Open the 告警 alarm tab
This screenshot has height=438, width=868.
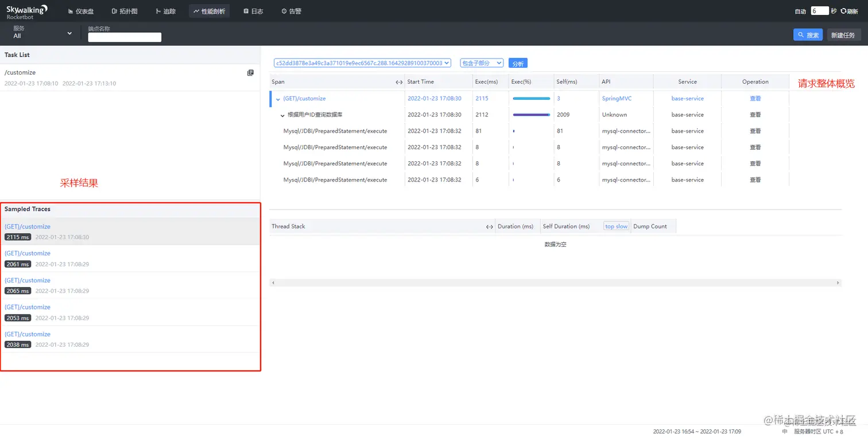pyautogui.click(x=292, y=11)
